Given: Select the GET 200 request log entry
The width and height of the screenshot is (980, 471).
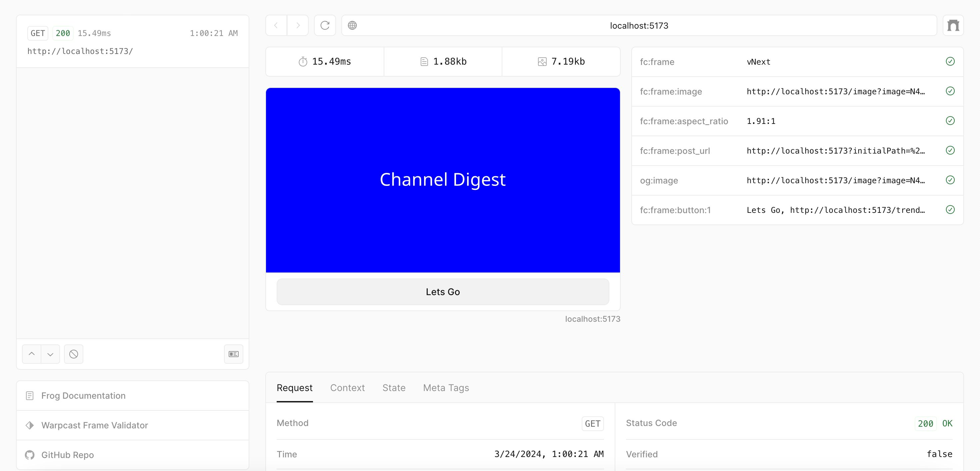Looking at the screenshot, I should tap(132, 42).
